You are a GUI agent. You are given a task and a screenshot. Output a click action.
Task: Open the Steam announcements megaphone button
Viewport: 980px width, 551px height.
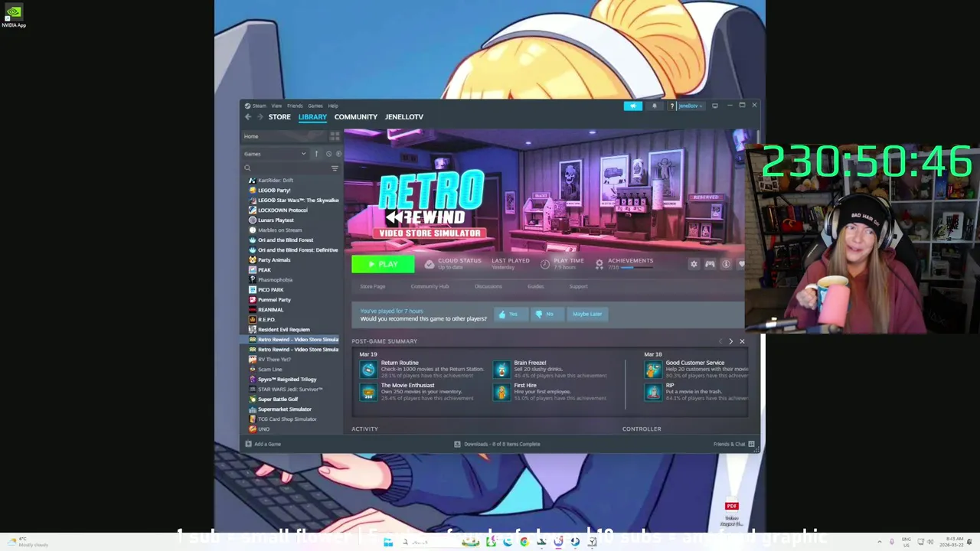632,106
